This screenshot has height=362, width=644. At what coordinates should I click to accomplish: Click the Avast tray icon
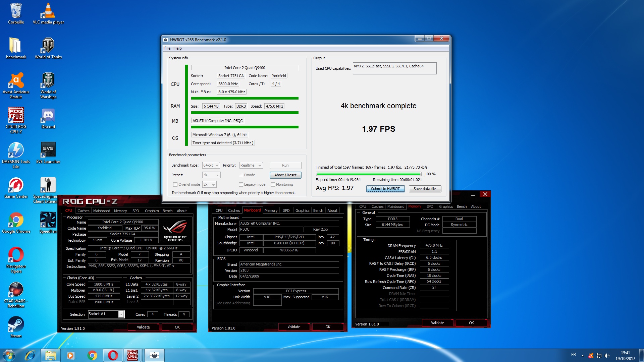pos(591,356)
